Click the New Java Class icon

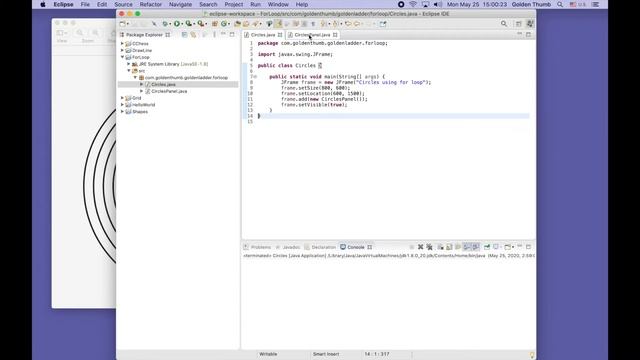pos(223,24)
